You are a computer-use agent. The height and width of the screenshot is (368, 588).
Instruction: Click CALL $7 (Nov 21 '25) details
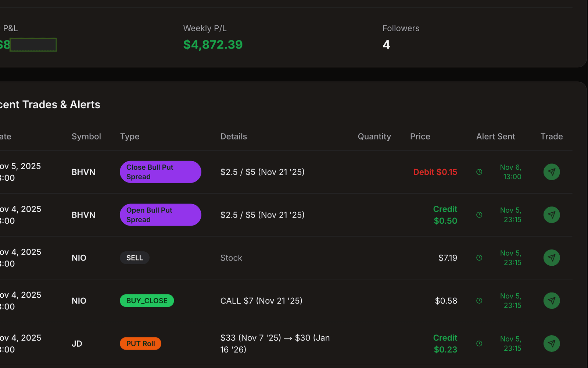point(261,301)
